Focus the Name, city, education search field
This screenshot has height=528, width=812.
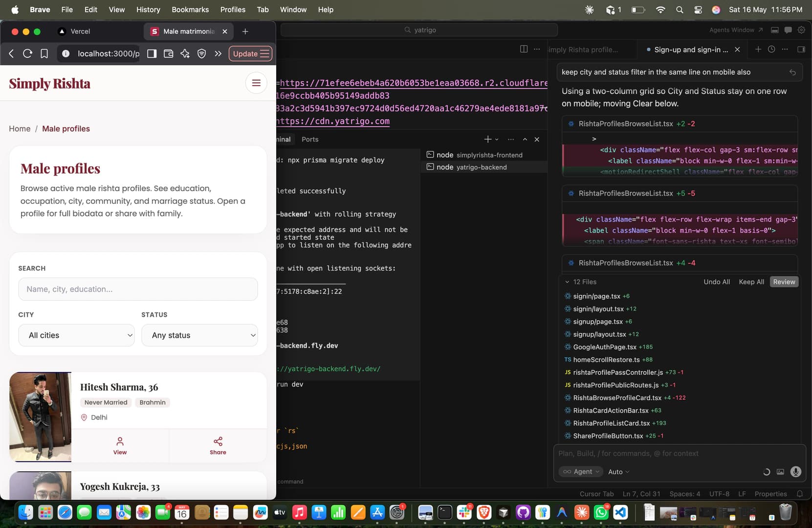(138, 289)
